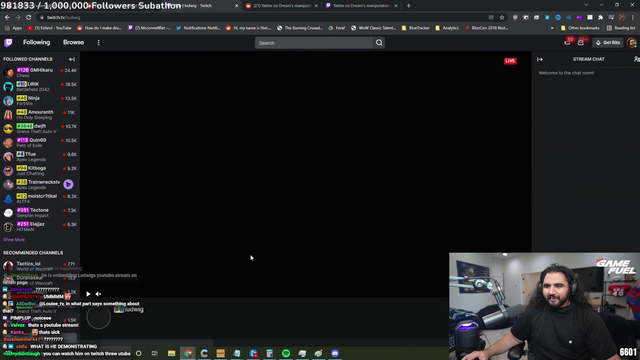Open the user profile avatar menu

pyautogui.click(x=632, y=42)
